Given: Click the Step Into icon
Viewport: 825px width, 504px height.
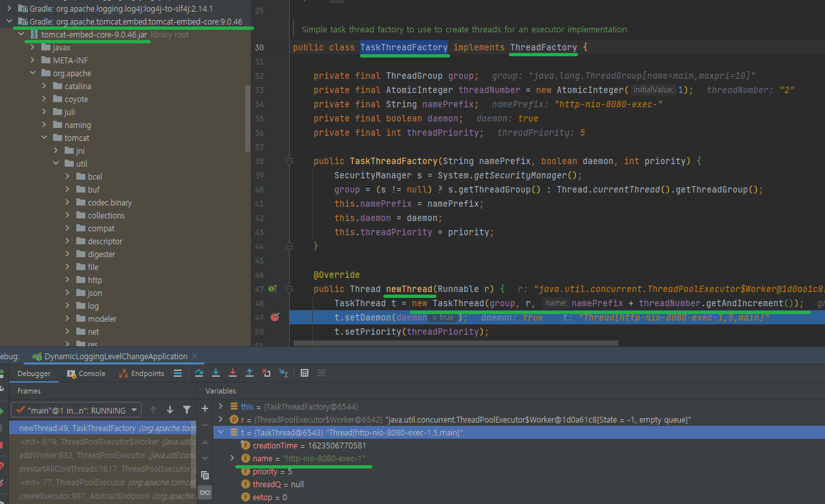Looking at the screenshot, I should 216,373.
